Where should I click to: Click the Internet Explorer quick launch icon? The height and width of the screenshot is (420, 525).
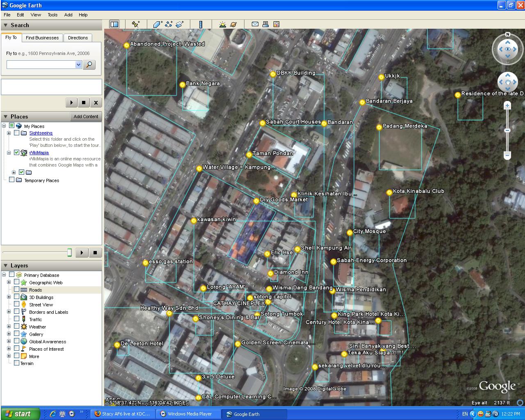[x=53, y=414]
